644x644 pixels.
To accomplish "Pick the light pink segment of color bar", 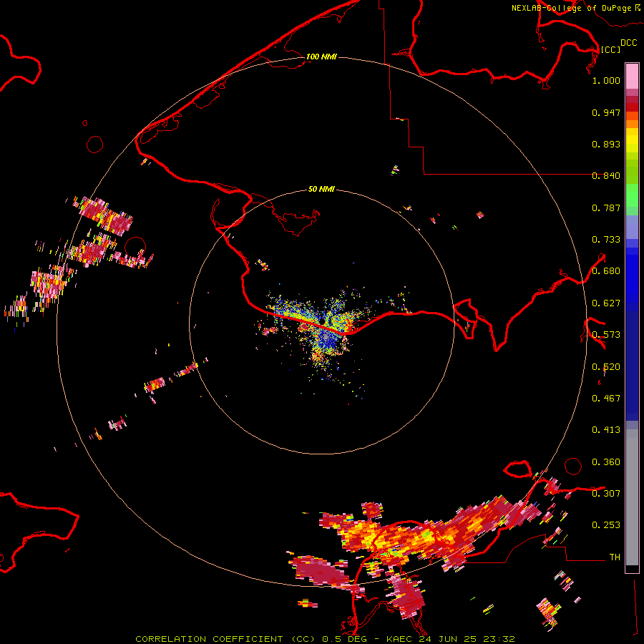I will (632, 76).
